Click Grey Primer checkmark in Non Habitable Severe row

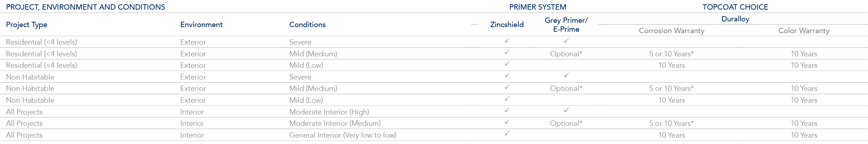(566, 76)
